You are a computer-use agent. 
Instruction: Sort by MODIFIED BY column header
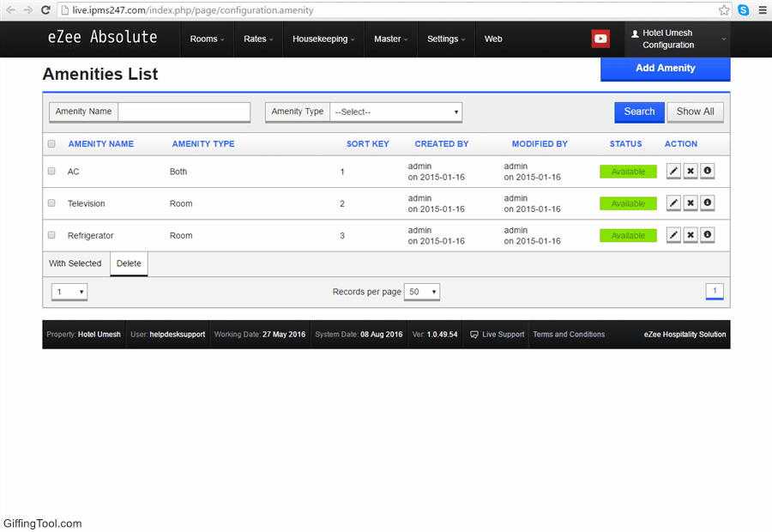point(540,144)
